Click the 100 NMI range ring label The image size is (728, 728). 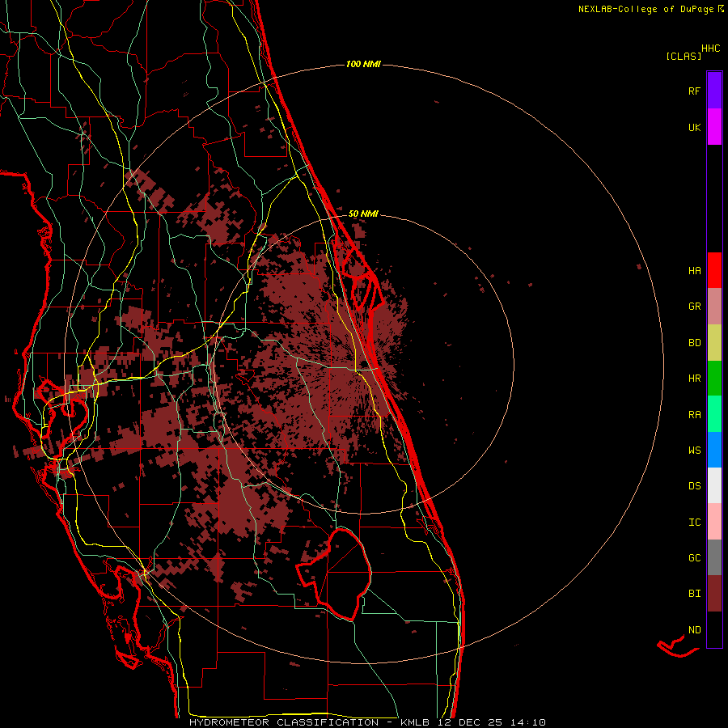pyautogui.click(x=363, y=64)
